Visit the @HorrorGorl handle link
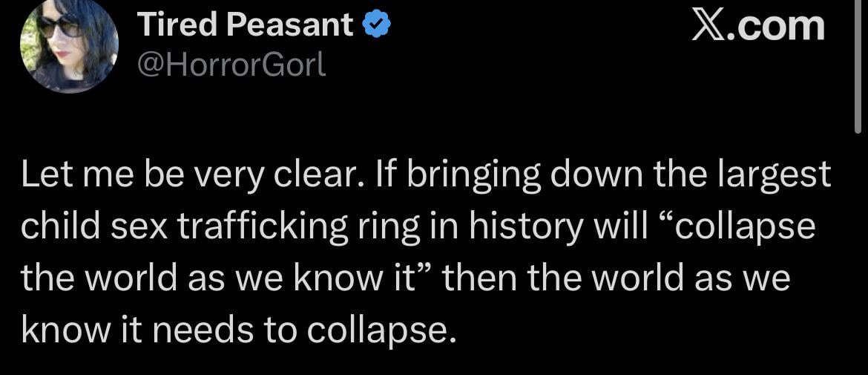 point(231,67)
